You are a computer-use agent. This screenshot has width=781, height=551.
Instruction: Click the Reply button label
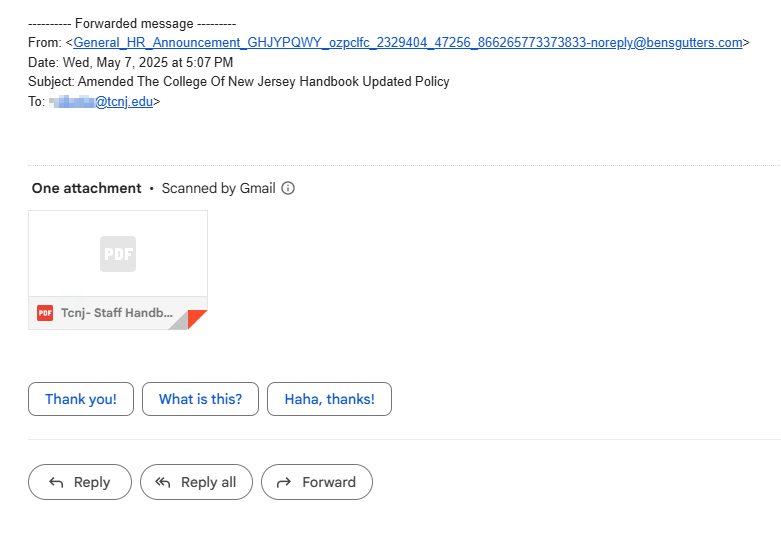(92, 482)
